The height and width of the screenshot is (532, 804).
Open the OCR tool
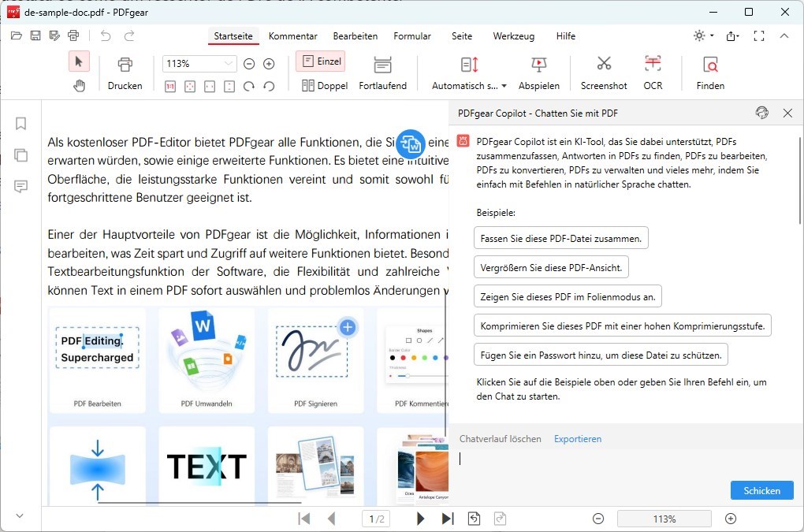pos(653,71)
